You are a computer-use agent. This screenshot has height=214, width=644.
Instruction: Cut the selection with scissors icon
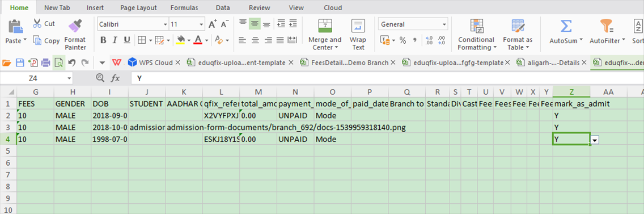point(37,23)
